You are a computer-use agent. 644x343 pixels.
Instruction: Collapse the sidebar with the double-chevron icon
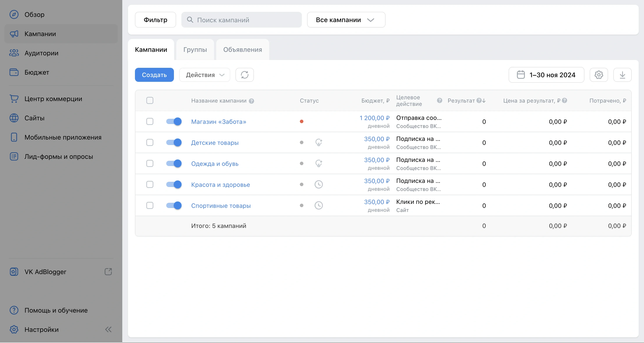[x=108, y=329]
